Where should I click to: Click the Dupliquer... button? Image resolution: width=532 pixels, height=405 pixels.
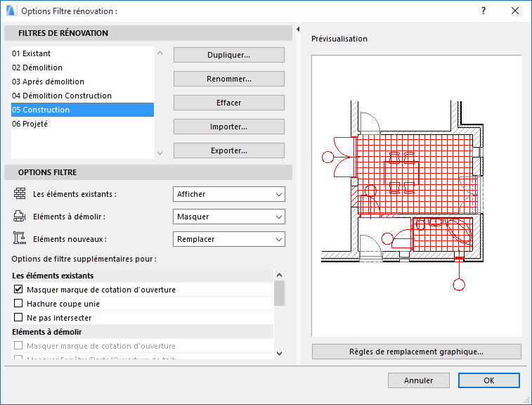click(229, 55)
